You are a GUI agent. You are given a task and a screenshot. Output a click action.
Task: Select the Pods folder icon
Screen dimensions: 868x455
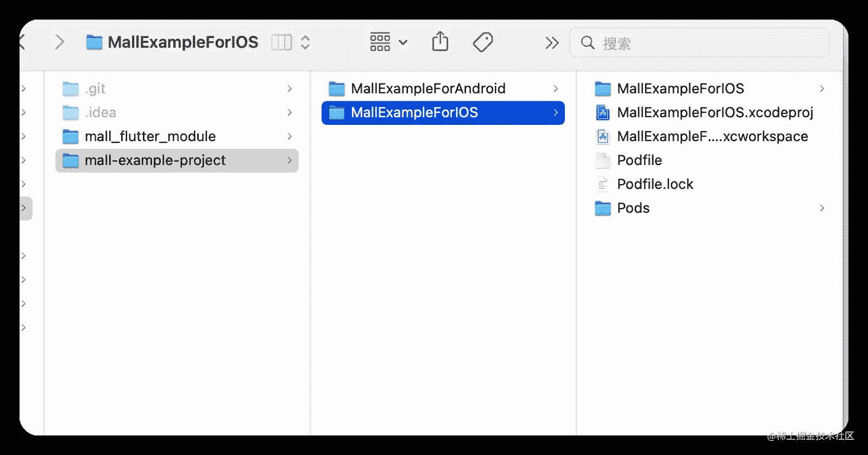pos(603,208)
